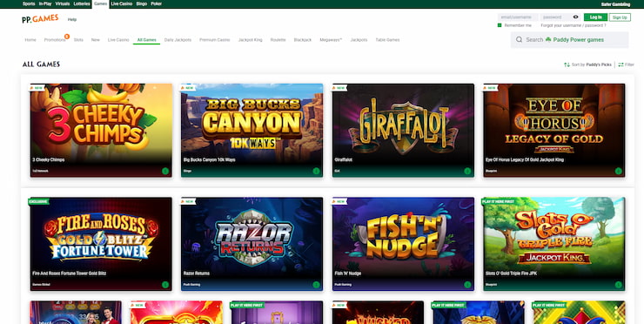
Task: Open info icon on Eye Of Horus card
Action: [618, 171]
